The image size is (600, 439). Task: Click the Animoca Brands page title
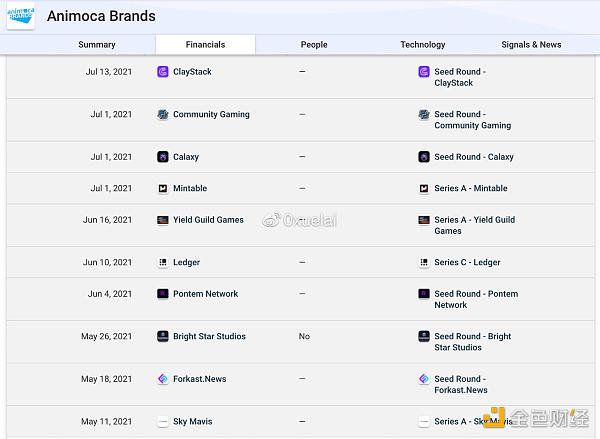coord(101,16)
